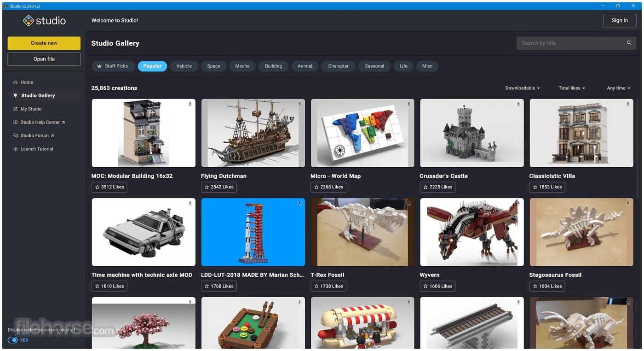Click the star icon on Flying Dutchman likes
644x351 pixels.
coord(207,187)
